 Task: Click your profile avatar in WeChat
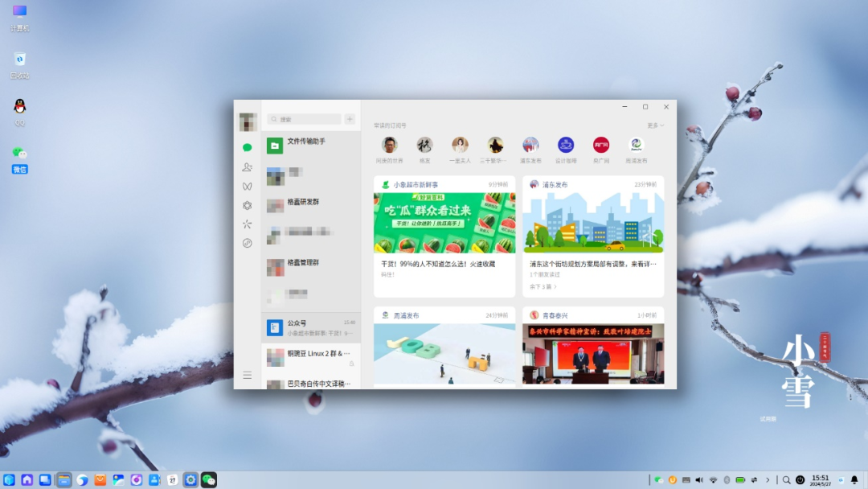[248, 121]
